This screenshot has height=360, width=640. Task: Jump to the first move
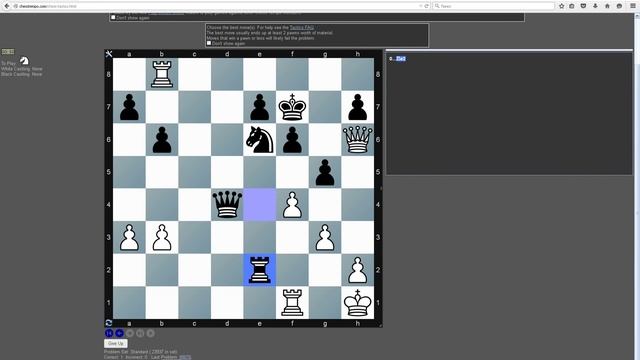click(x=109, y=333)
